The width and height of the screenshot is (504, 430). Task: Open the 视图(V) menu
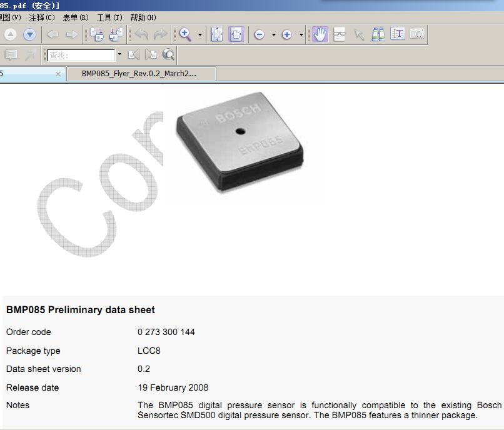coord(10,17)
